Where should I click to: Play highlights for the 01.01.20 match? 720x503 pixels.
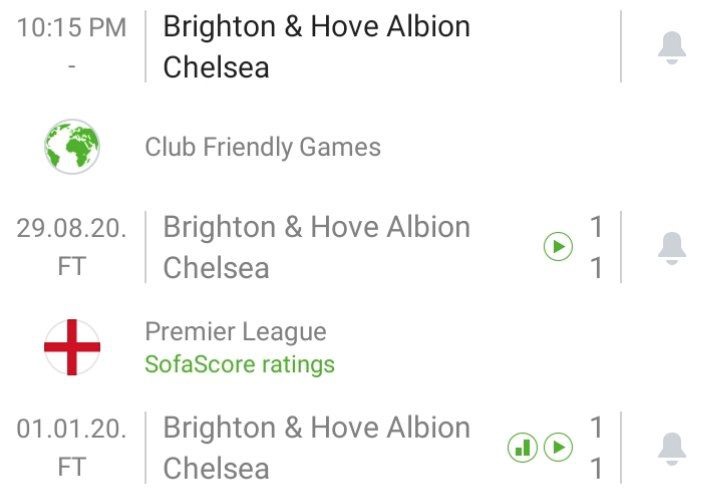pos(558,447)
